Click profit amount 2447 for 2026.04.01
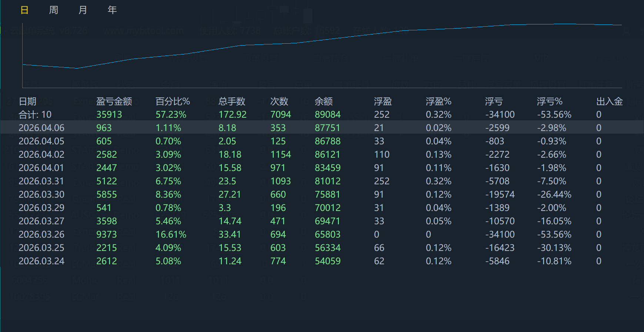This screenshot has height=332, width=644. [107, 168]
